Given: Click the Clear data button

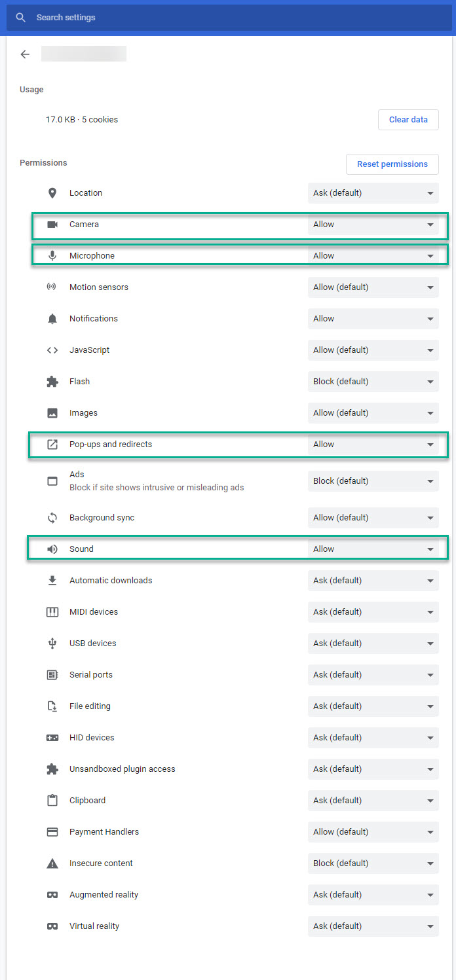Looking at the screenshot, I should (408, 119).
